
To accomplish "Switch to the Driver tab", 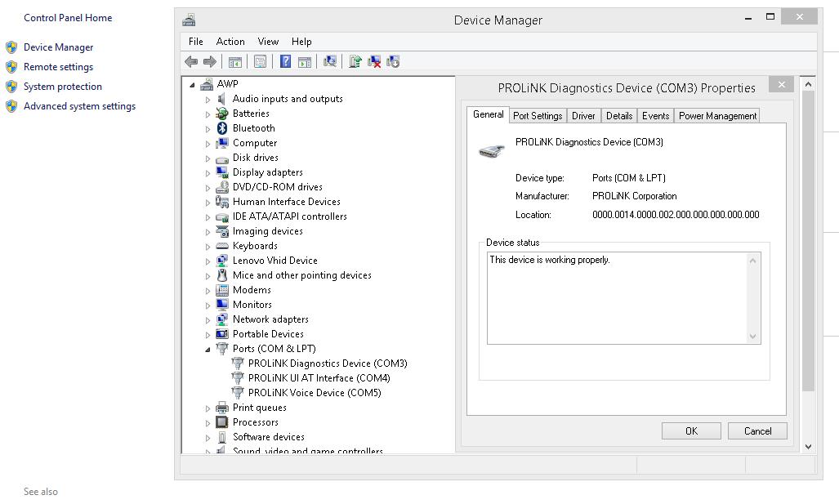I will (583, 115).
